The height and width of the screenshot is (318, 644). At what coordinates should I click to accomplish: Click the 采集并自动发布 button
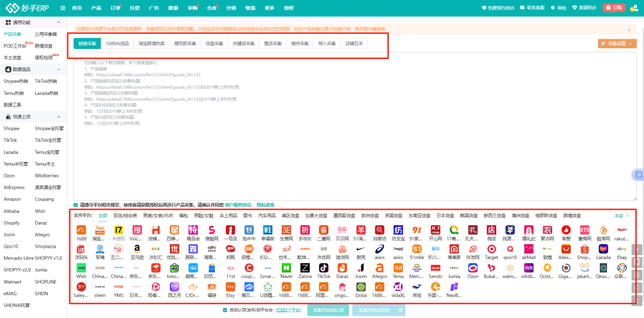(374, 310)
